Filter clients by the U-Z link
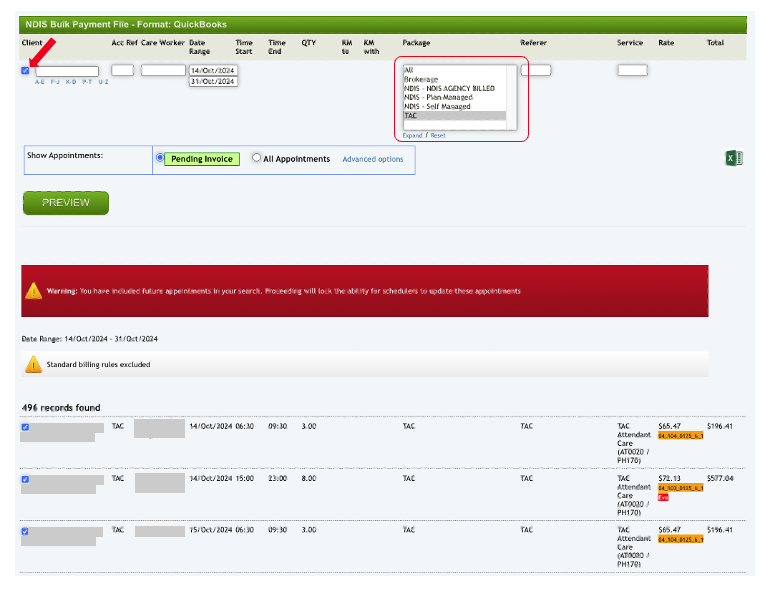 103,82
